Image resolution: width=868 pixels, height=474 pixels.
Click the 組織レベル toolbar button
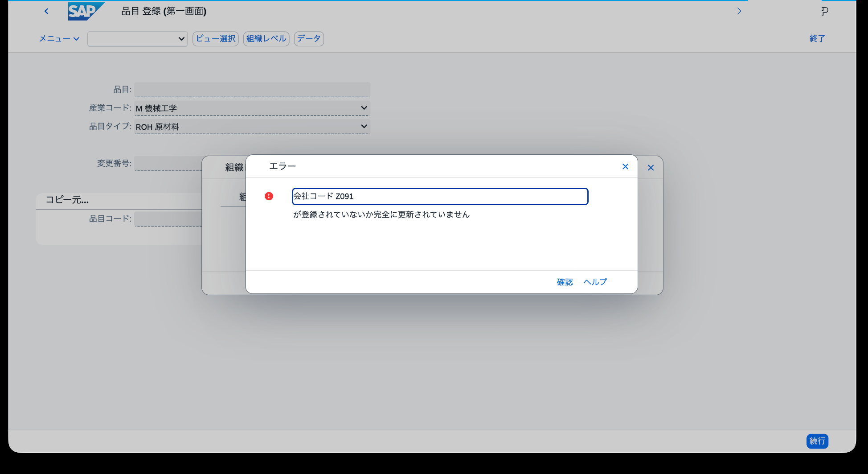coord(266,39)
